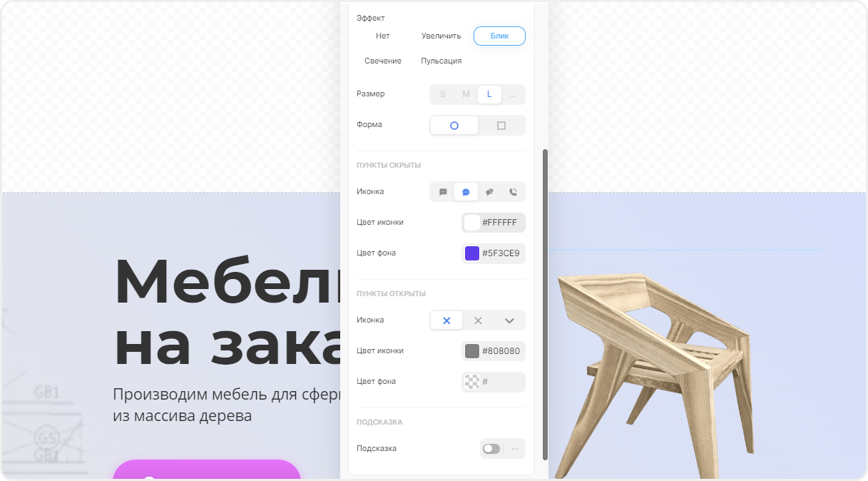The height and width of the screenshot is (481, 868).
Task: Choose size S
Action: pyautogui.click(x=443, y=94)
